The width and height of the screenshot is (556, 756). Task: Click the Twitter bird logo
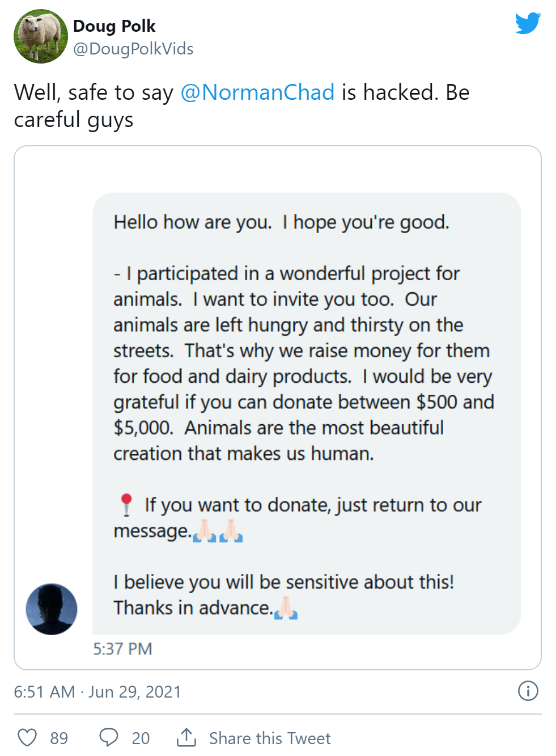(x=528, y=23)
